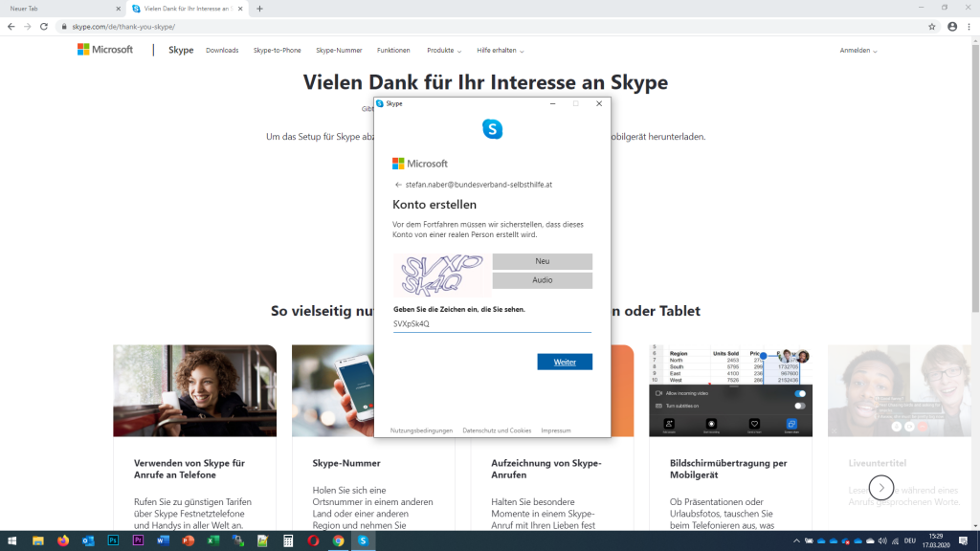
Task: Open 'Datenschutz und Cookies' link
Action: pyautogui.click(x=497, y=430)
